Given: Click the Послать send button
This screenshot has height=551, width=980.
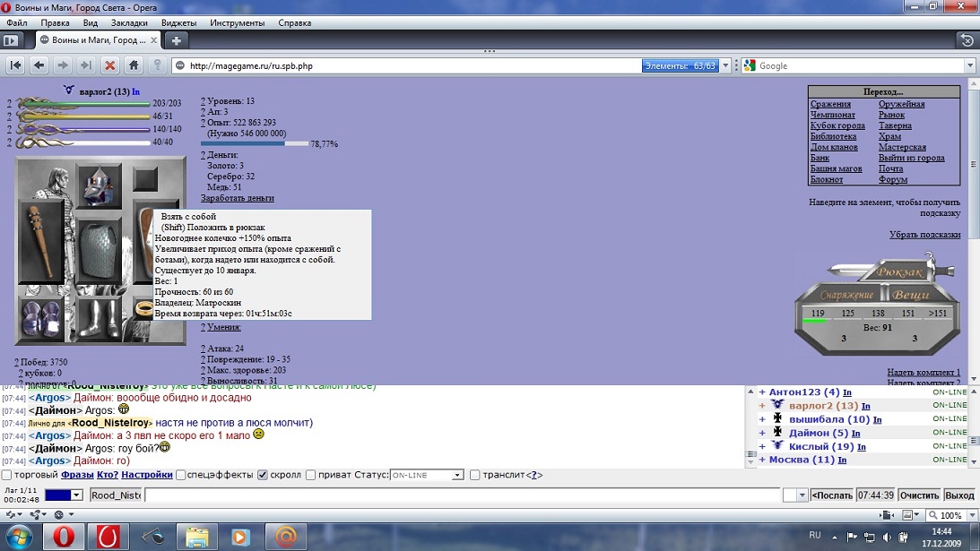Looking at the screenshot, I should (x=832, y=495).
